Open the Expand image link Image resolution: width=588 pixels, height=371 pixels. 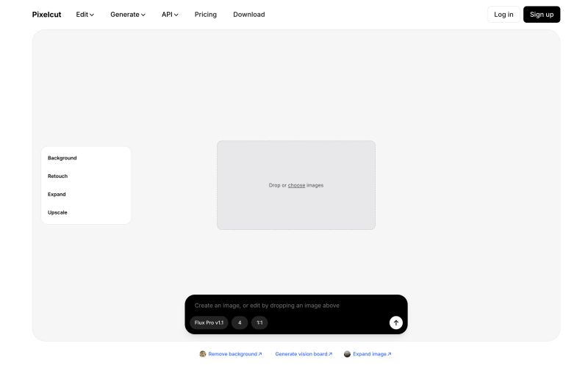372,354
